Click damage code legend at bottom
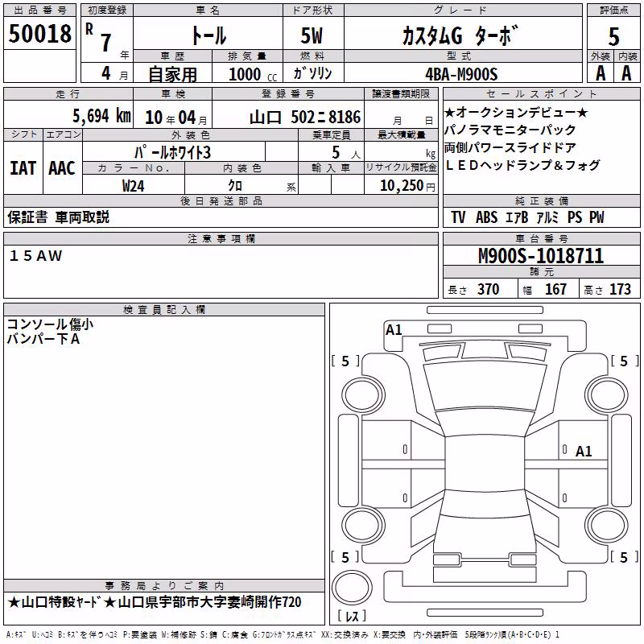The width and height of the screenshot is (644, 644). coord(283,635)
